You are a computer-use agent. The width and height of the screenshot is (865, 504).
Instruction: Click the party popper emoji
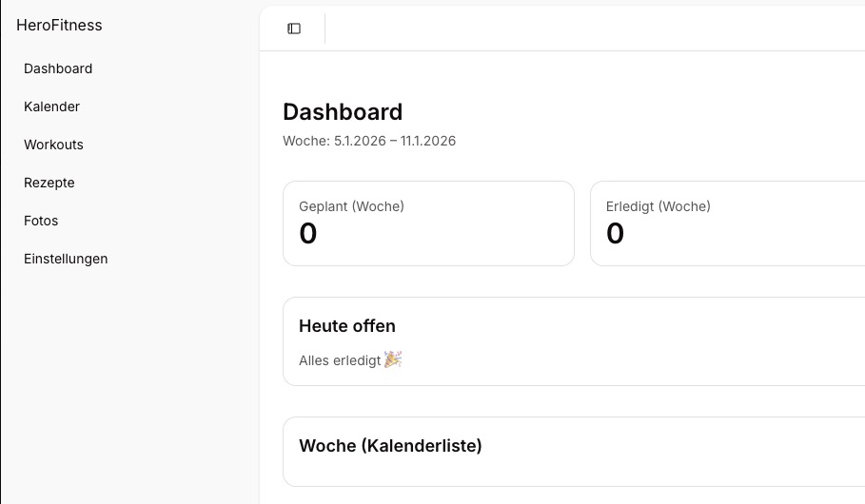[393, 359]
